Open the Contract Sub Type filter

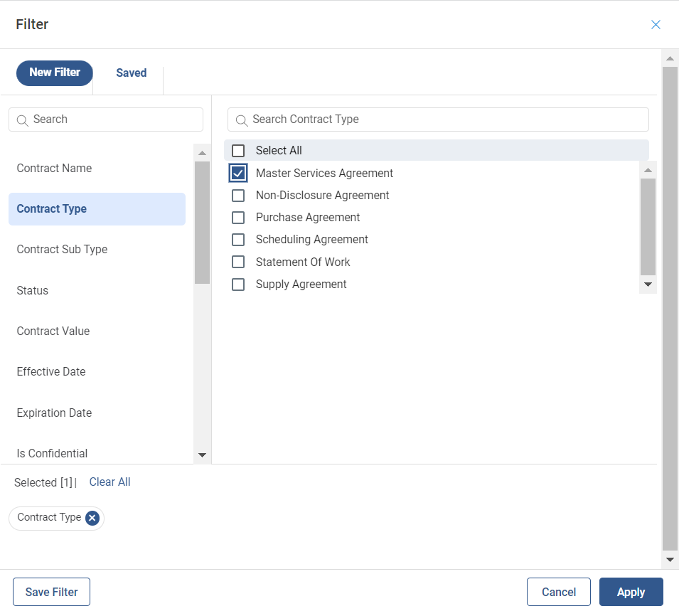pyautogui.click(x=62, y=250)
